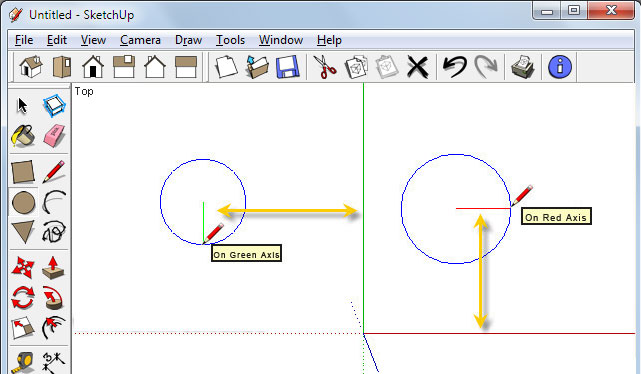Open the Help menu
Image resolution: width=641 pixels, height=374 pixels.
point(329,40)
